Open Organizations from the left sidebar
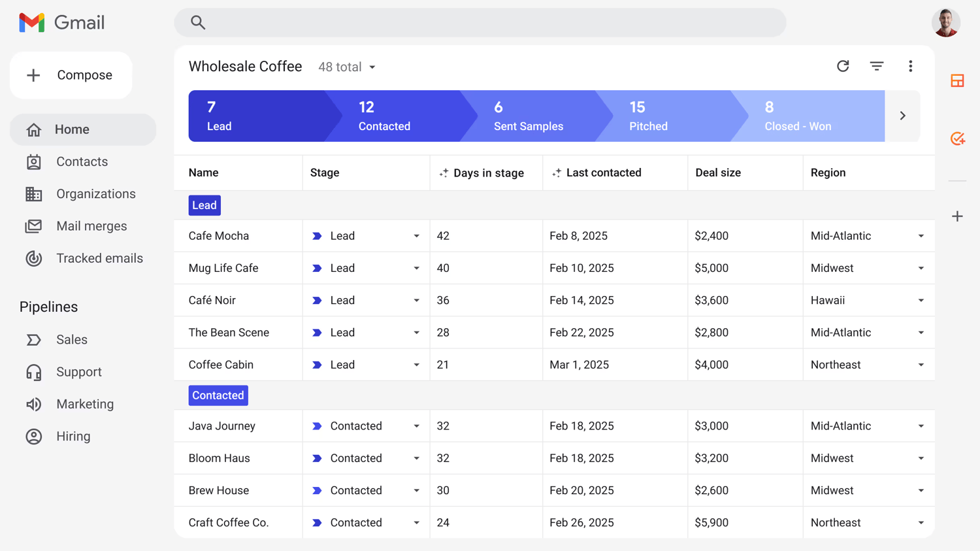The image size is (980, 551). click(x=33, y=193)
